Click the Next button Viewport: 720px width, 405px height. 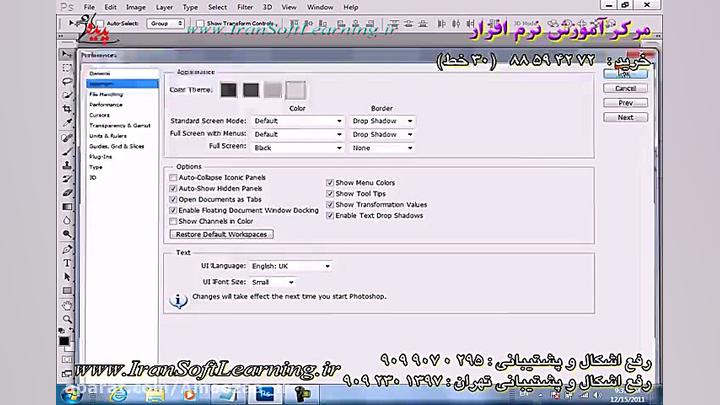click(625, 118)
